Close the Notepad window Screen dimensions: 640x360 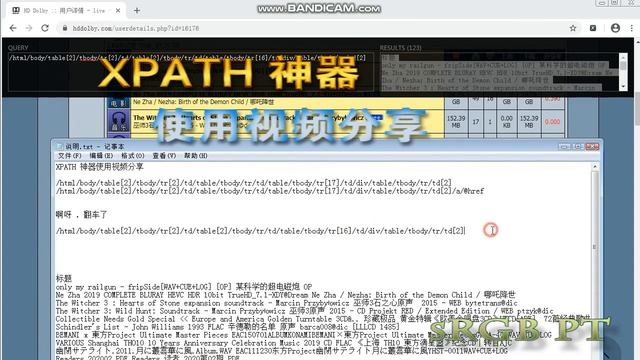pos(592,146)
